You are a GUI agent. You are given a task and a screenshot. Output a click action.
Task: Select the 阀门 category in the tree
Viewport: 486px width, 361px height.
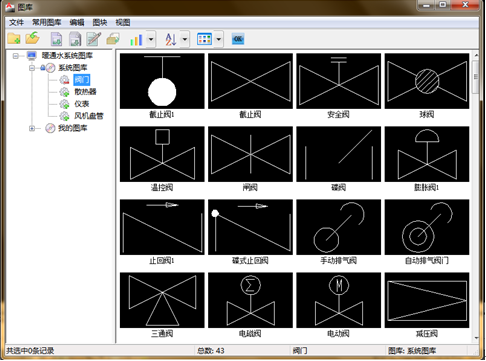tap(82, 80)
